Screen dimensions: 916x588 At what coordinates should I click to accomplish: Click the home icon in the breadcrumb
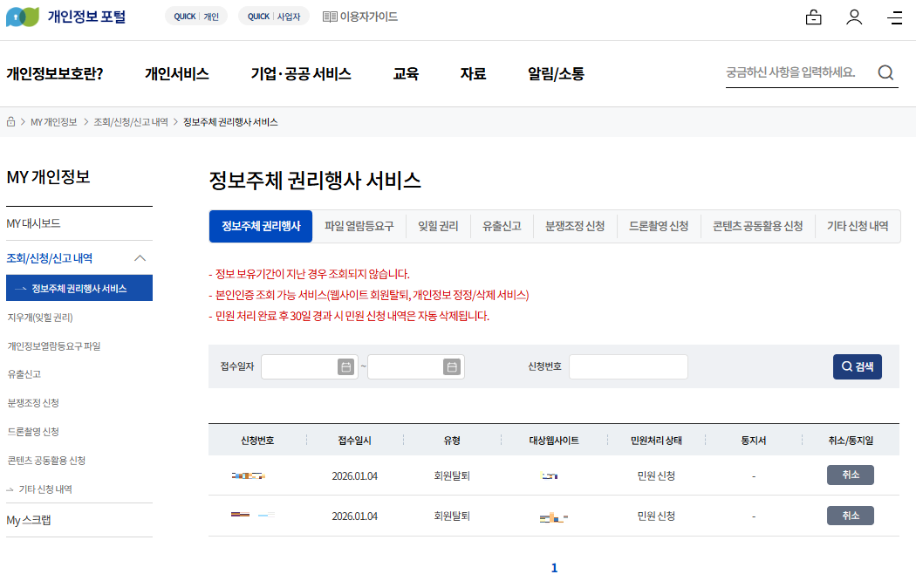pos(9,122)
